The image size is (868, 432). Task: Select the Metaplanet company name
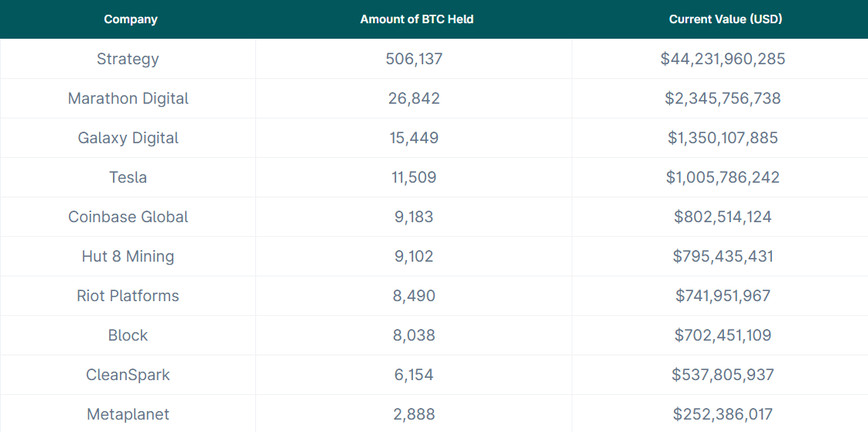(x=128, y=414)
